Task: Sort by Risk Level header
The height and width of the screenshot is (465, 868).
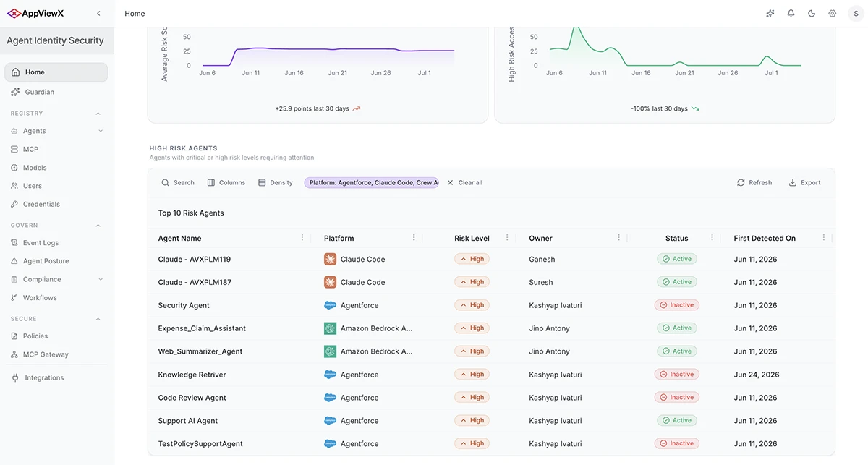Action: 472,239
